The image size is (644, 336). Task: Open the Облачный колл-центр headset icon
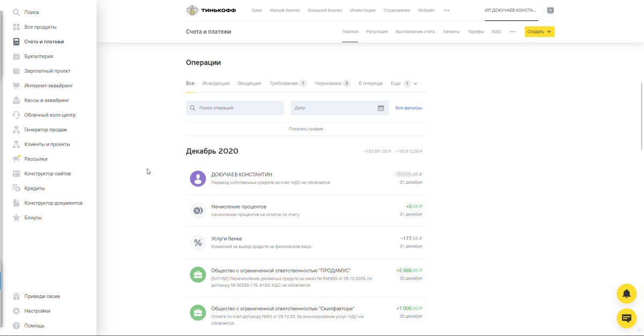click(16, 115)
